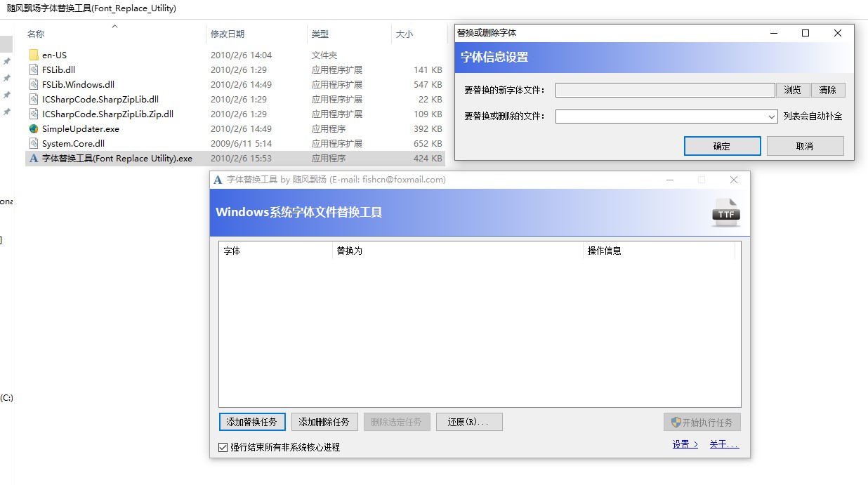Click 文件夹 type cell of en-US
The width and height of the screenshot is (868, 485).
tap(324, 55)
